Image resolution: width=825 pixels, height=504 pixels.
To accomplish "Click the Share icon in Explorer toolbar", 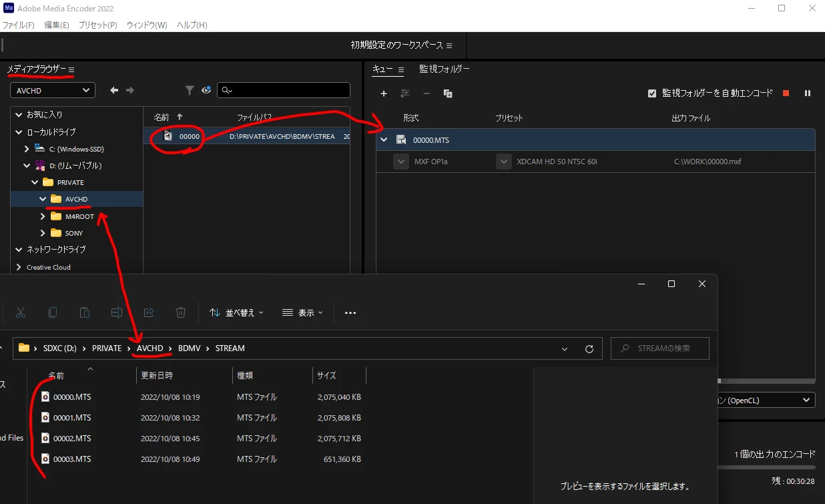I will point(149,312).
